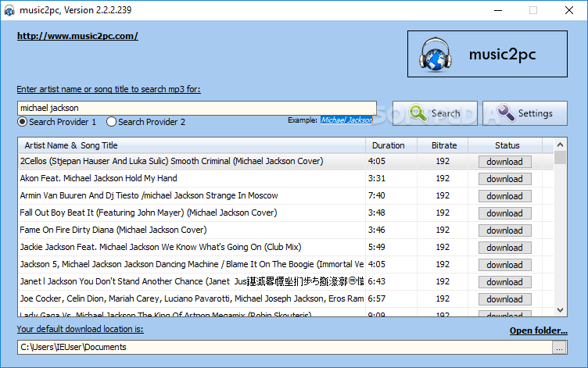Download Akon Feat. Michael Jackson Hold My Hand
Image resolution: width=588 pixels, height=368 pixels.
pos(505,179)
